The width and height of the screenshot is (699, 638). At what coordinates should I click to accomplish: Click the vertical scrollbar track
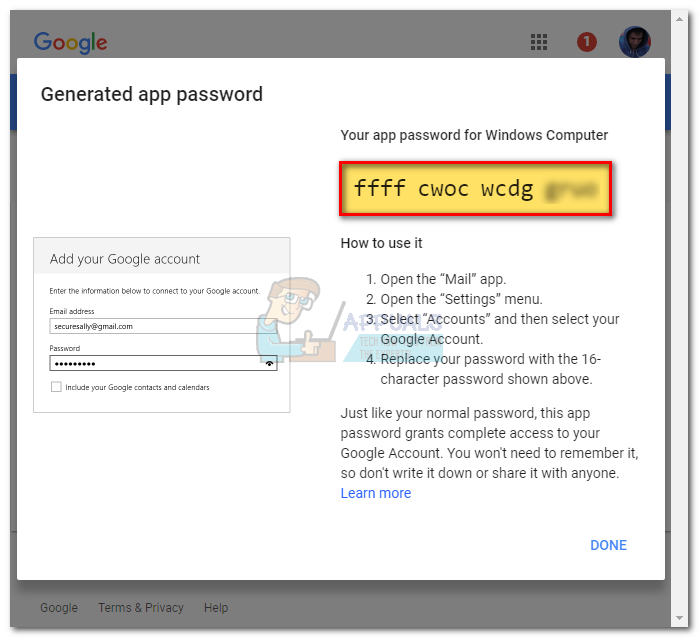pyautogui.click(x=679, y=318)
